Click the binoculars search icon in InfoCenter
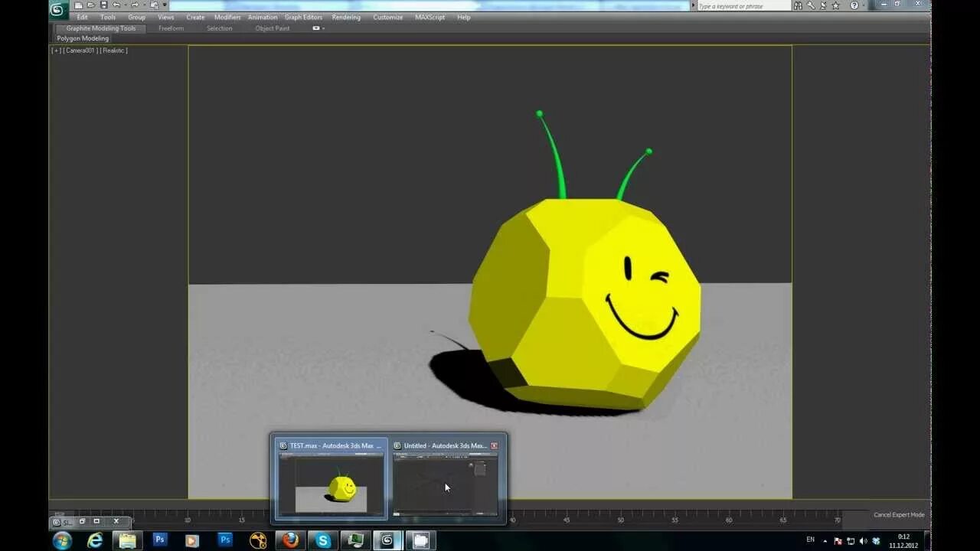The image size is (980, 551). pos(798,5)
